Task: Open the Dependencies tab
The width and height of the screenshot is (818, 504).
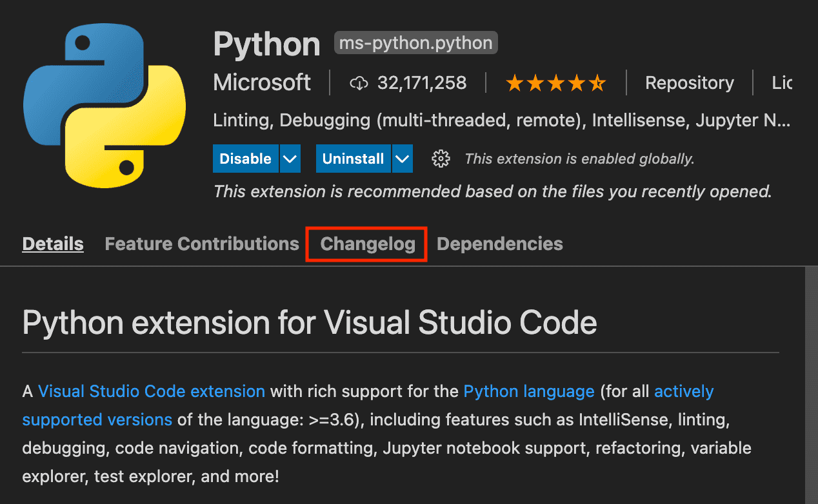Action: coord(500,244)
